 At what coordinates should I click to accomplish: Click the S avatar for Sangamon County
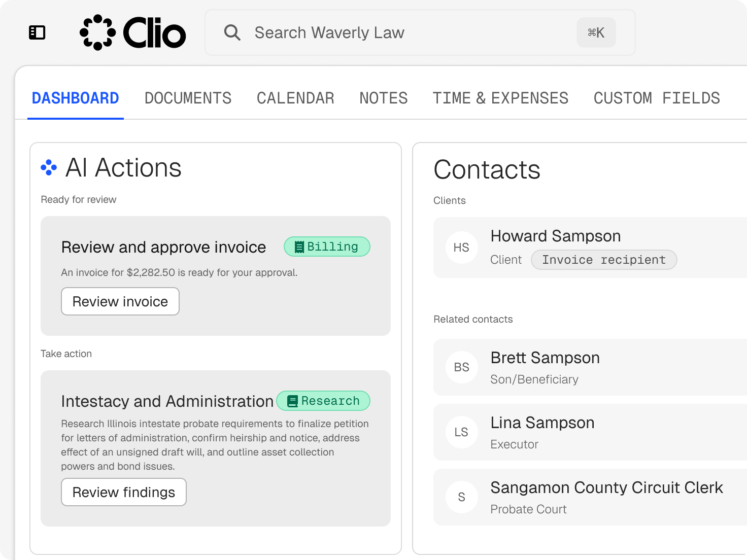click(x=461, y=497)
